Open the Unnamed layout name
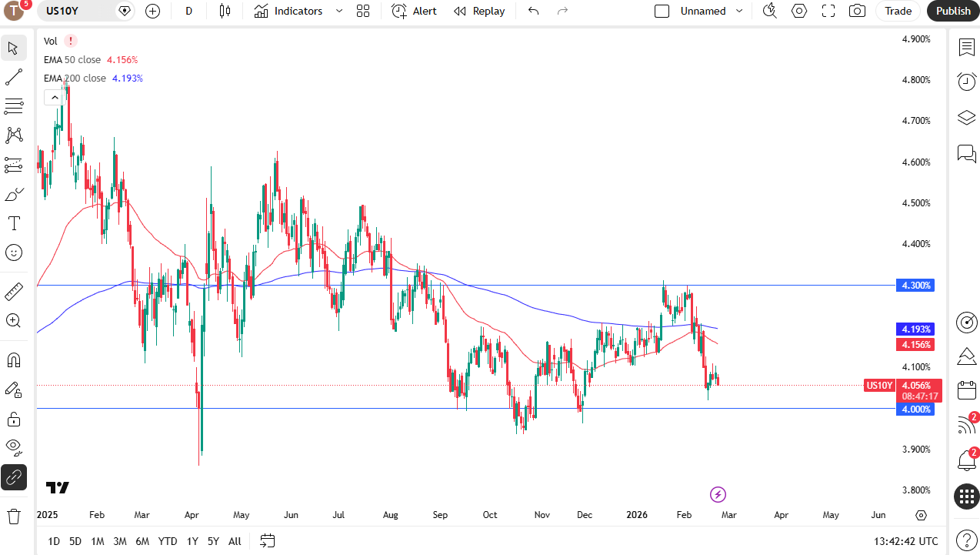Viewport: 980px width, 555px height. (703, 11)
